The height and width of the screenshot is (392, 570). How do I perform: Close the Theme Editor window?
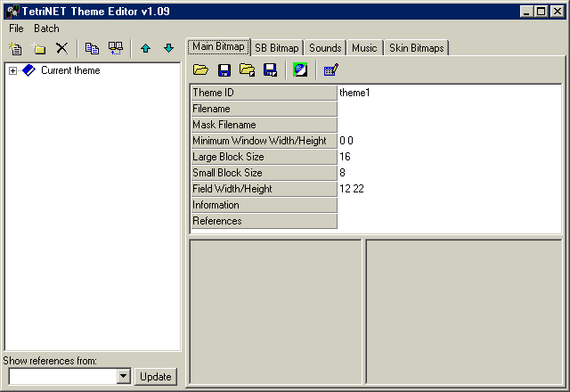pyautogui.click(x=557, y=12)
